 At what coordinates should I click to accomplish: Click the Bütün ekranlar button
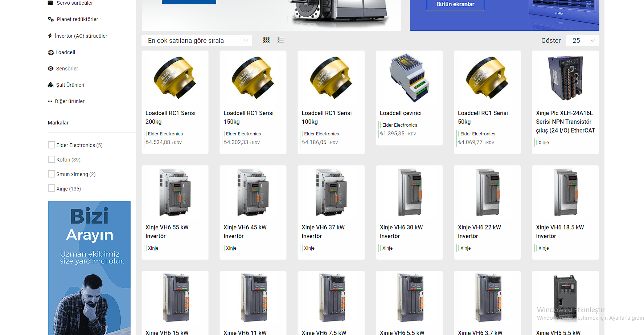pos(455,4)
